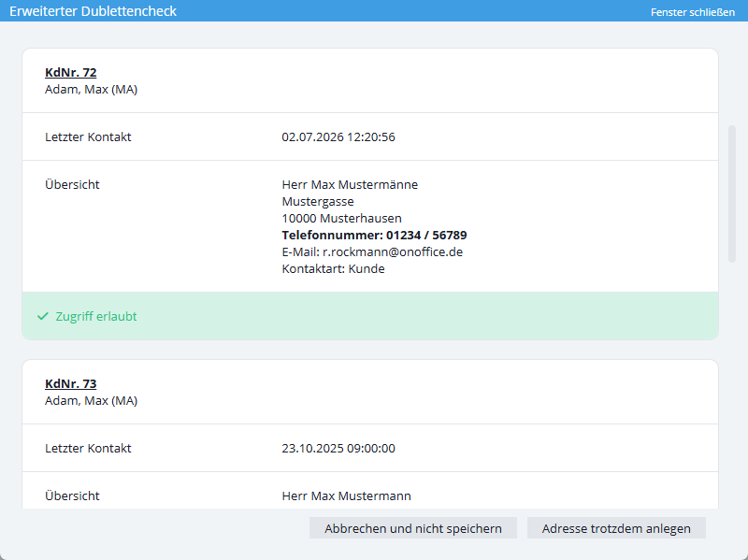Click the vertical scrollbar thumb
The image size is (748, 560).
[732, 194]
